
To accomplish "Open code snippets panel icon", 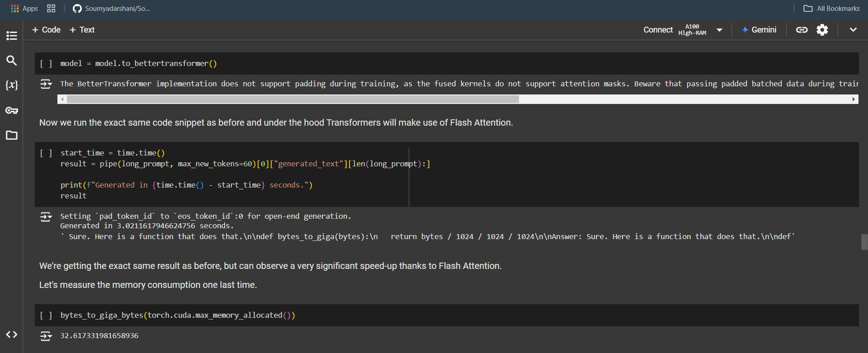I will pos(12,334).
